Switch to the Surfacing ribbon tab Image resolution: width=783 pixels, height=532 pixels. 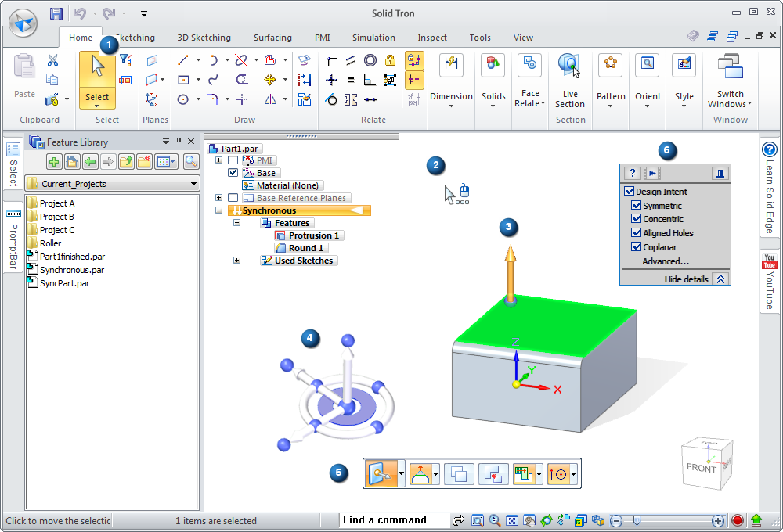(272, 38)
